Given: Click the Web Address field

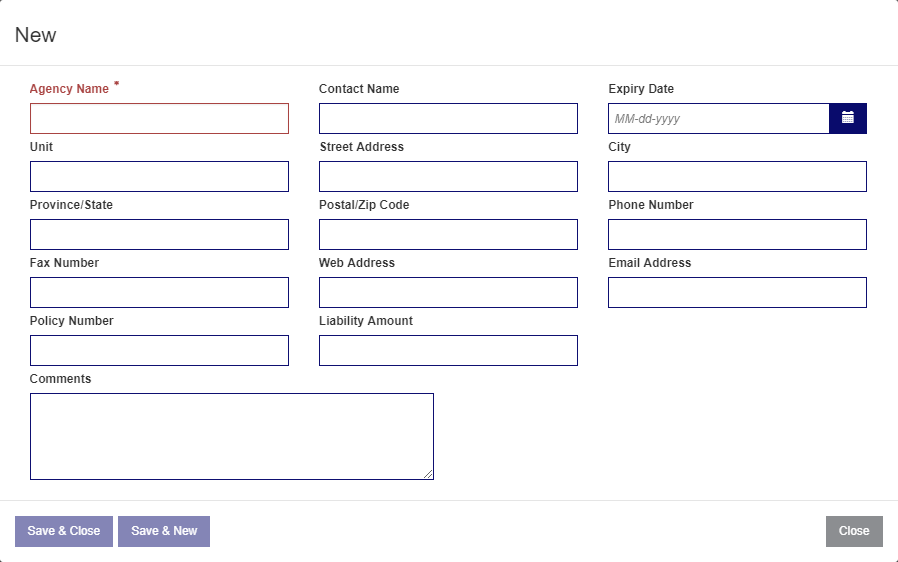Looking at the screenshot, I should [448, 292].
